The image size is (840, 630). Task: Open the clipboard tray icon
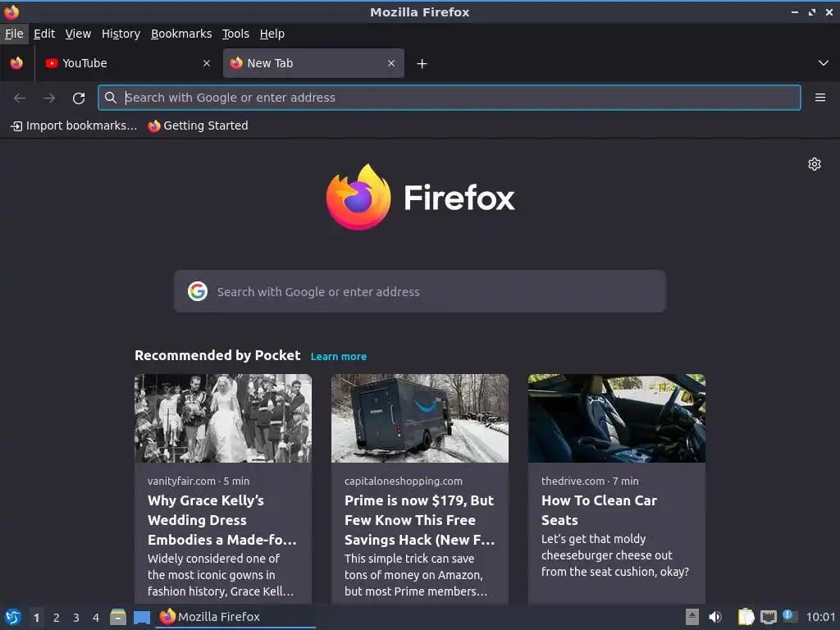[x=746, y=617]
